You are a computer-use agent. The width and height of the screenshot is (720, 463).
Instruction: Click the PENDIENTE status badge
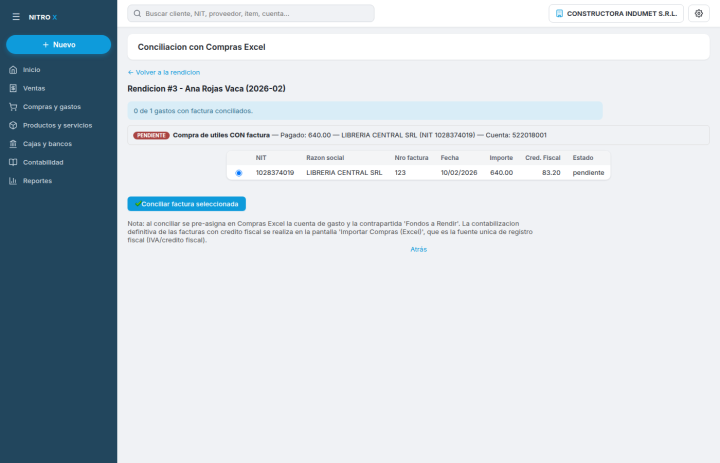point(151,136)
